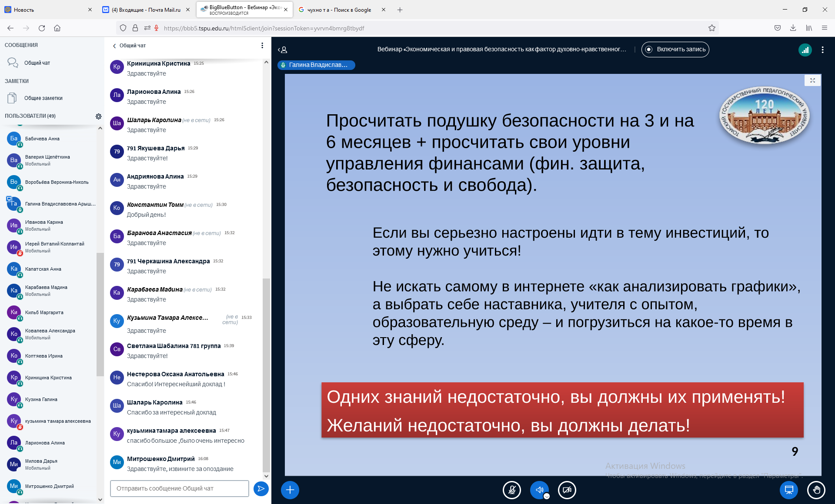
Task: Bookmark this page with the star icon
Action: [712, 28]
